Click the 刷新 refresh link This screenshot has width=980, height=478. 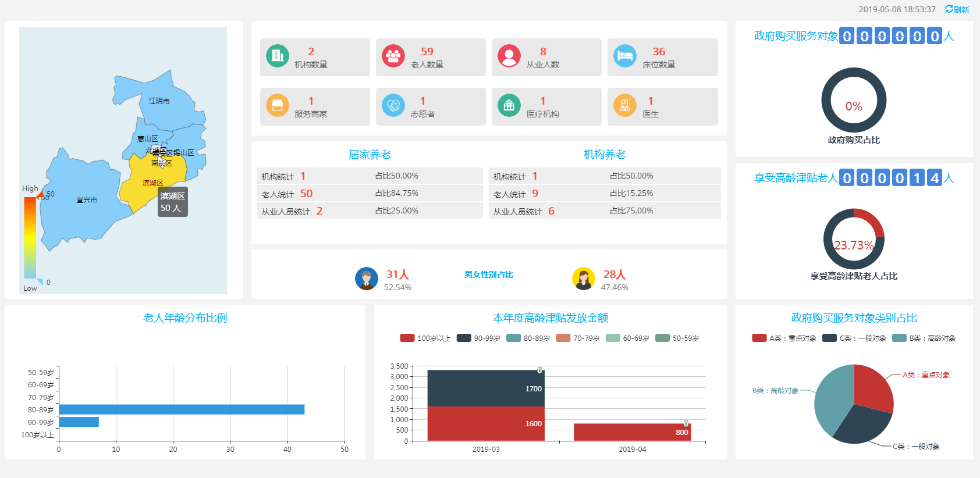[x=957, y=9]
